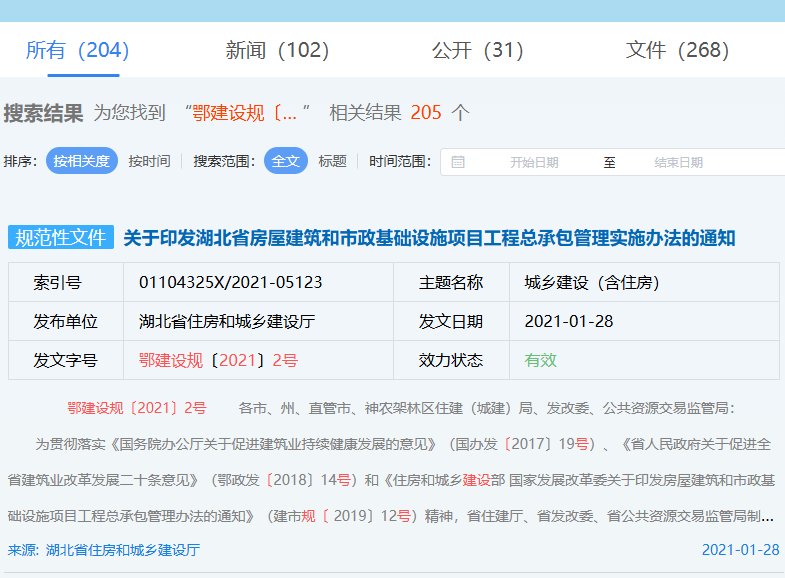Image resolution: width=785 pixels, height=578 pixels.
Task: Select the 公开 (31) tab
Action: click(477, 50)
